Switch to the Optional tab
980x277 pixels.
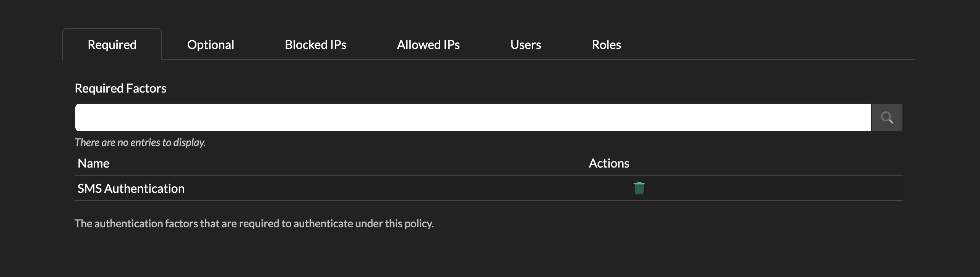210,45
